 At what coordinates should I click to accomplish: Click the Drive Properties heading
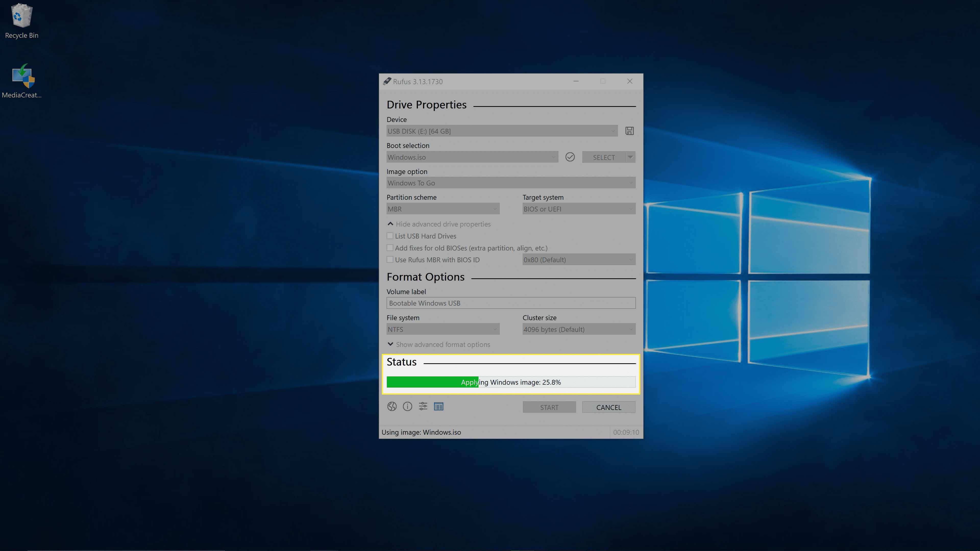[x=426, y=105]
